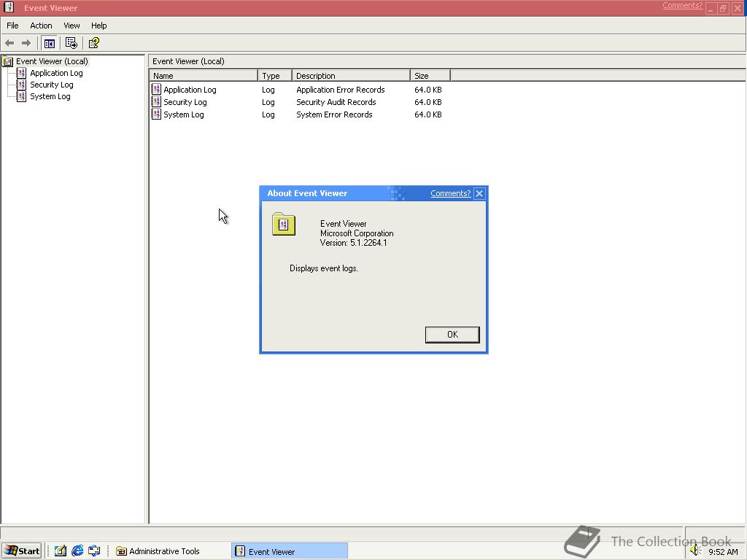The height and width of the screenshot is (560, 747).
Task: Click OK in About Event Viewer dialog
Action: coord(452,335)
